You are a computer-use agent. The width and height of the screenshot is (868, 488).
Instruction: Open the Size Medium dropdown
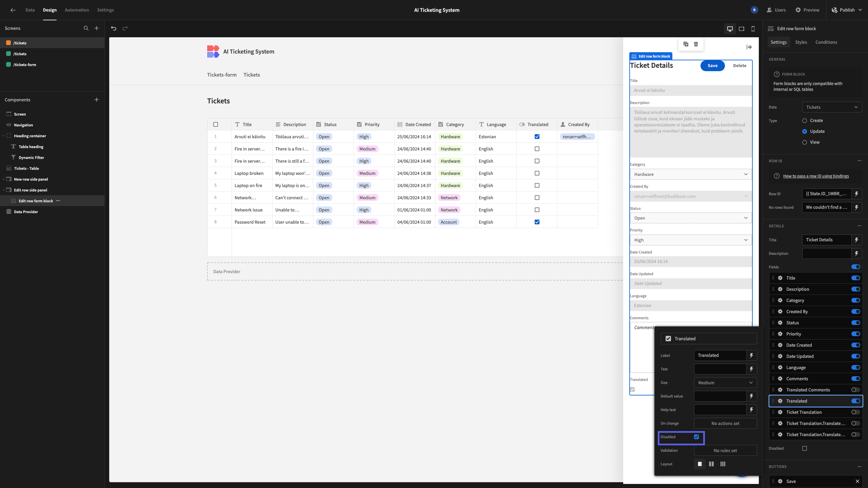point(725,383)
